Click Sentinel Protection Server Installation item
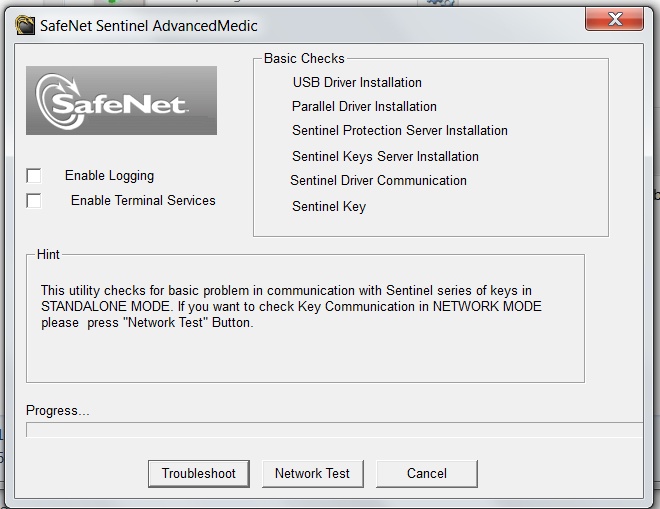The image size is (660, 509). pyautogui.click(x=400, y=131)
